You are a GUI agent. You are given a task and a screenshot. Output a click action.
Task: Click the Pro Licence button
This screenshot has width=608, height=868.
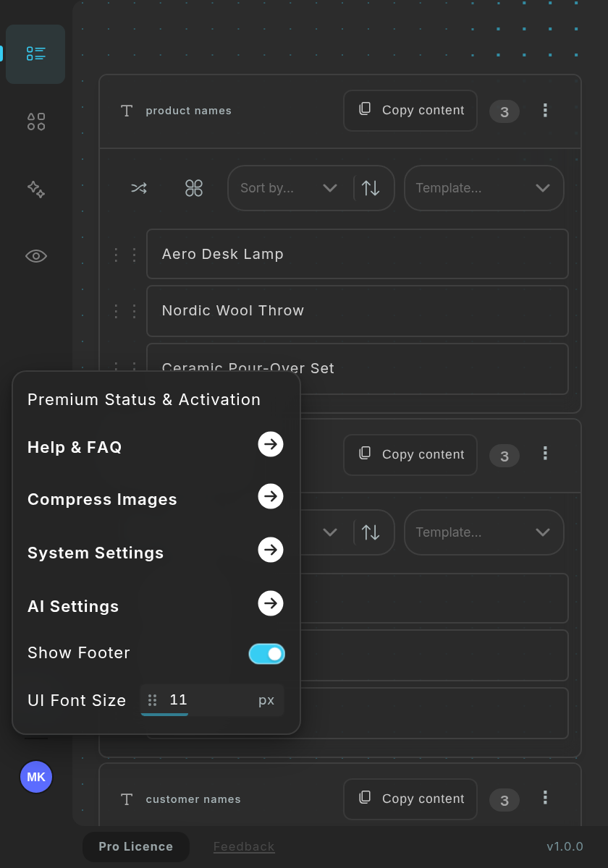click(136, 846)
